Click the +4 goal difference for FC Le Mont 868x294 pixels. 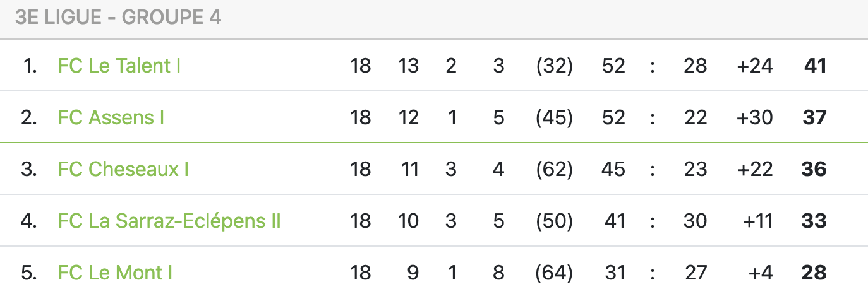pyautogui.click(x=761, y=273)
